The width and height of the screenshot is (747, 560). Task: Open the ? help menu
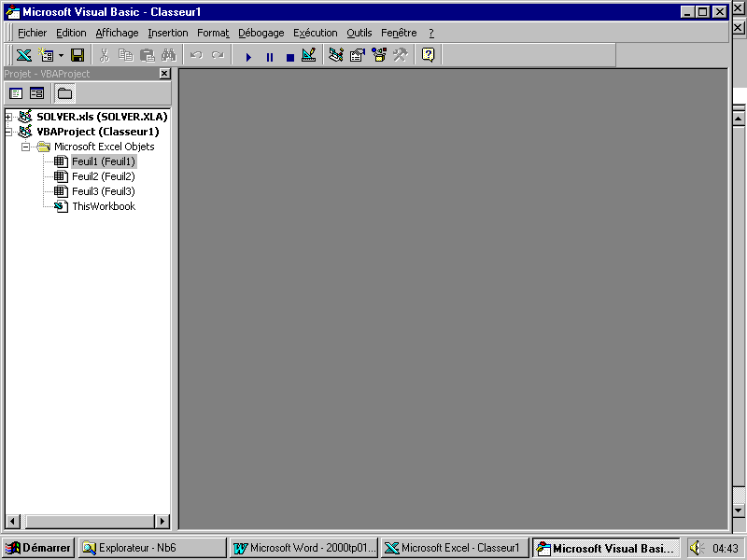[431, 33]
